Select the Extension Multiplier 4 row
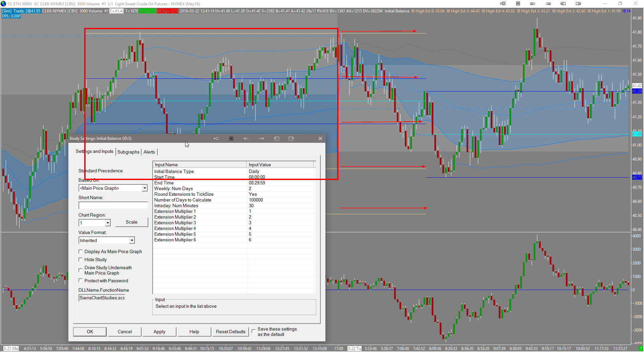The image size is (644, 352). click(234, 228)
